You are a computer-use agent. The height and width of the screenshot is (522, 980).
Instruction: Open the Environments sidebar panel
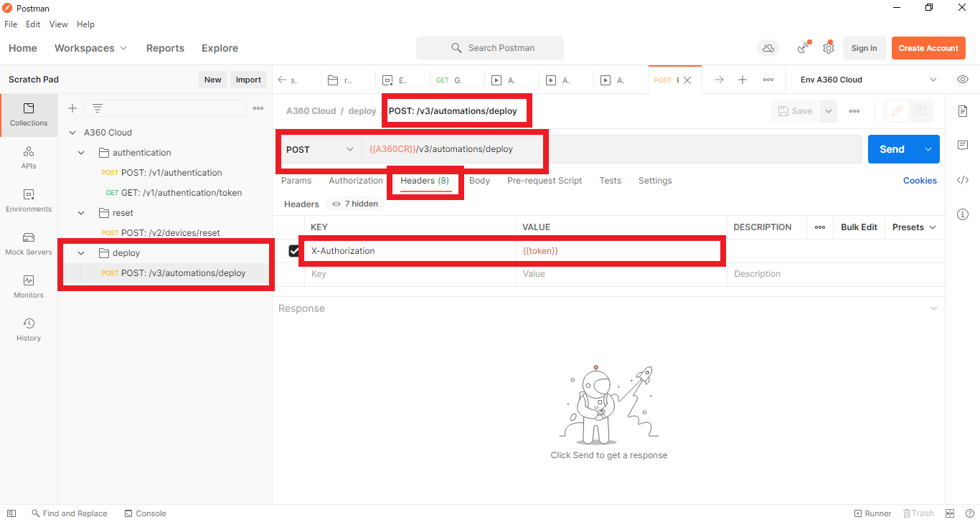pyautogui.click(x=29, y=201)
